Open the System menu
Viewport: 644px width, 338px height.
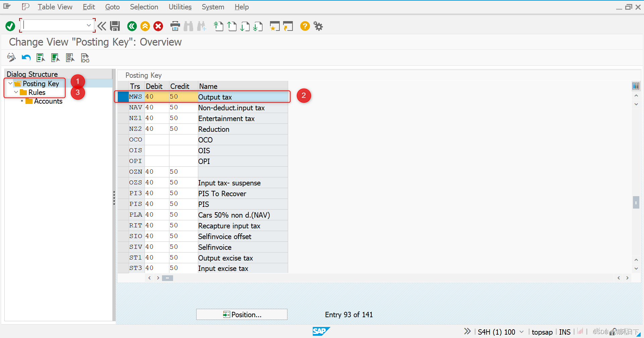coord(213,7)
